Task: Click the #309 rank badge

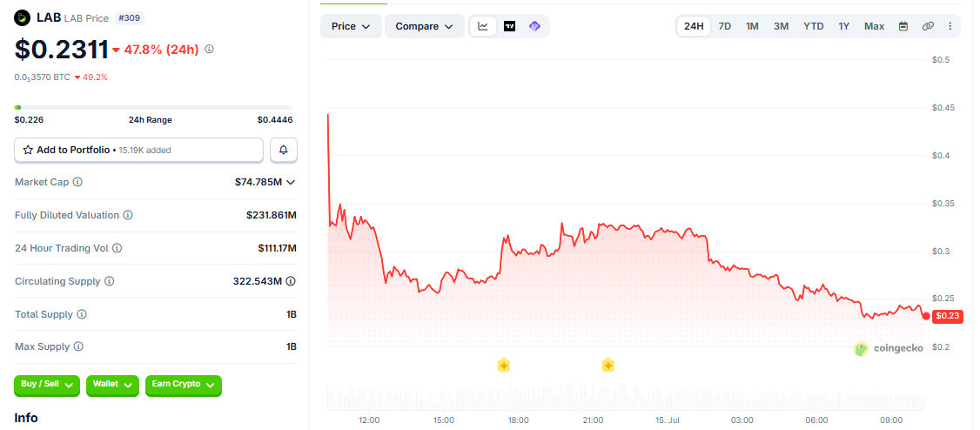Action: [130, 18]
